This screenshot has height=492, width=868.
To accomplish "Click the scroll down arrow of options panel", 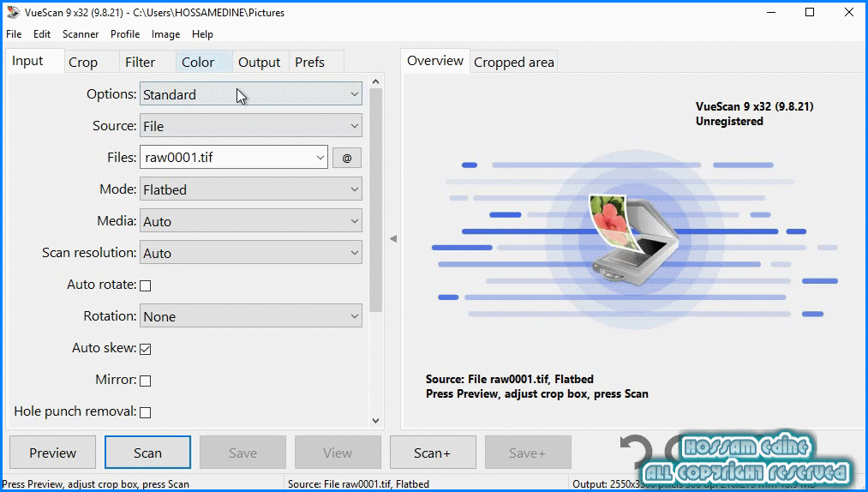I will pos(376,421).
